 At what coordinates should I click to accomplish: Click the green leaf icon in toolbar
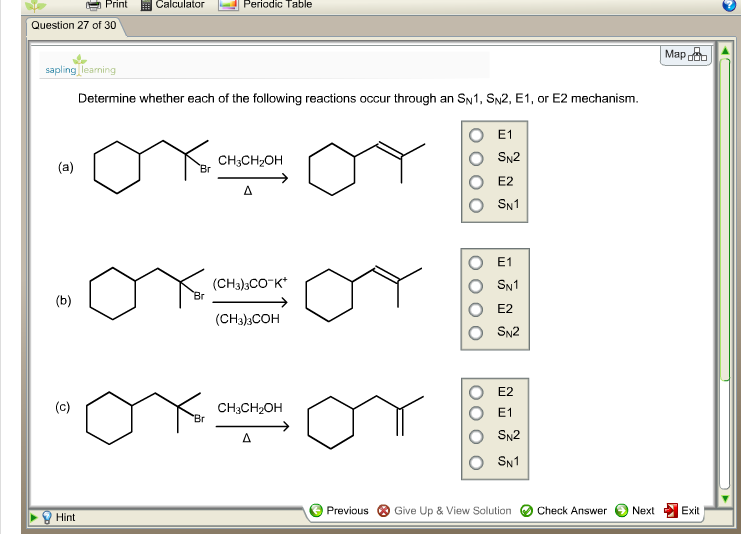pyautogui.click(x=36, y=5)
